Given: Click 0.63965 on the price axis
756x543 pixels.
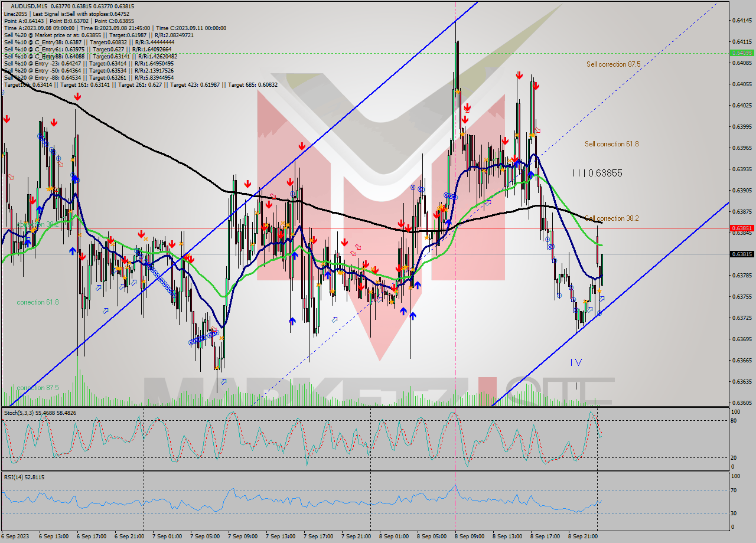Looking at the screenshot, I should [742, 148].
